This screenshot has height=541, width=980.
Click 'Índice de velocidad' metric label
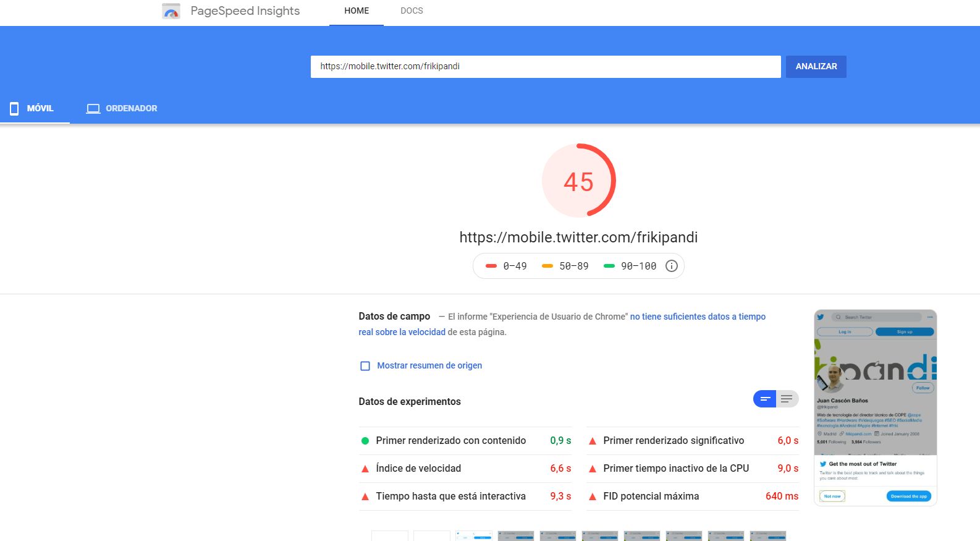pyautogui.click(x=418, y=469)
